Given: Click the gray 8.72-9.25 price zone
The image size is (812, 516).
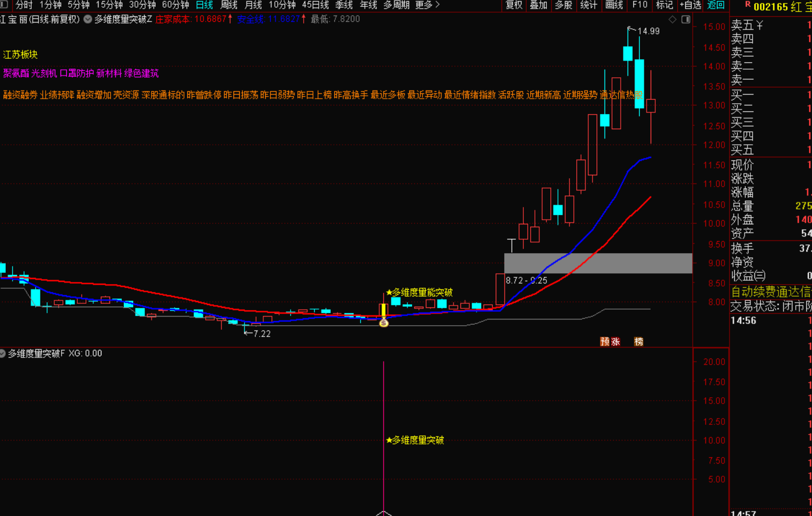Looking at the screenshot, I should (598, 263).
